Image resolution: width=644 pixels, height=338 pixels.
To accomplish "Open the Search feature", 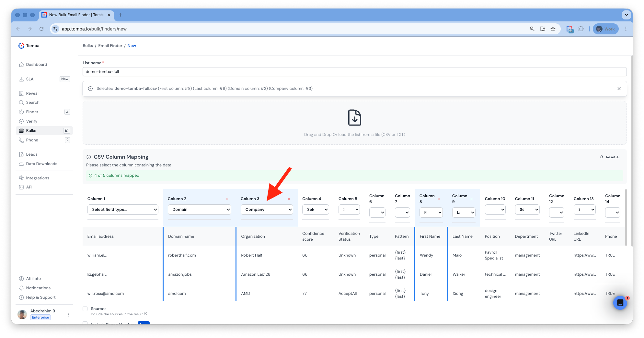I will click(32, 102).
